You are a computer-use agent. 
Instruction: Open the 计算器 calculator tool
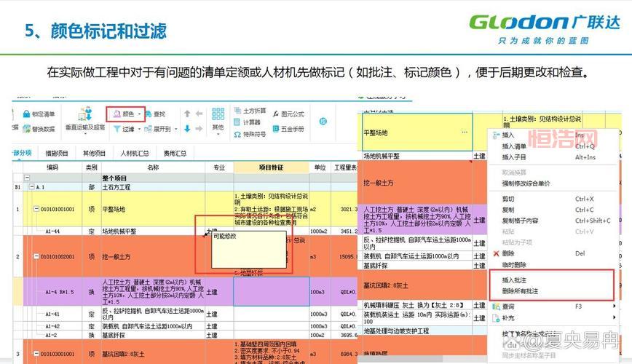pyautogui.click(x=238, y=122)
